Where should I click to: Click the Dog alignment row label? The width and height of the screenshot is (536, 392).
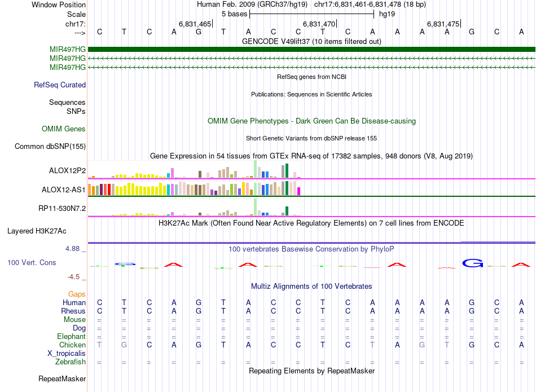pos(80,328)
